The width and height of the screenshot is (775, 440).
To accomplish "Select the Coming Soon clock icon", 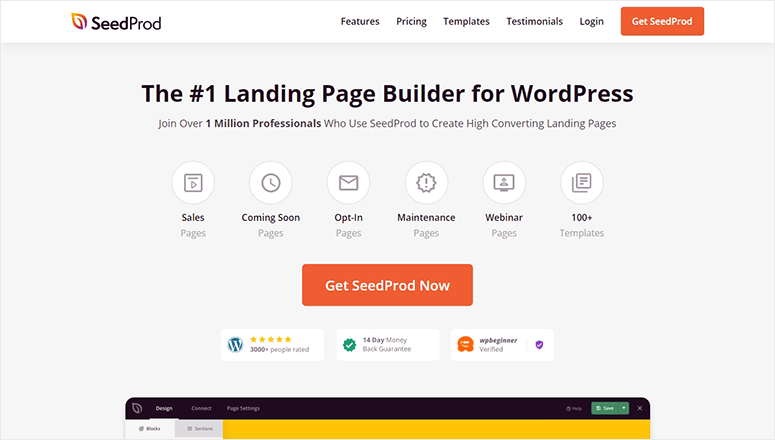I will [271, 182].
